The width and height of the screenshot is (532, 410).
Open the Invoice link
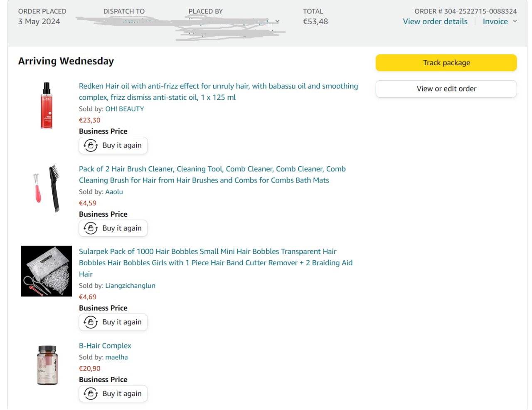(495, 22)
